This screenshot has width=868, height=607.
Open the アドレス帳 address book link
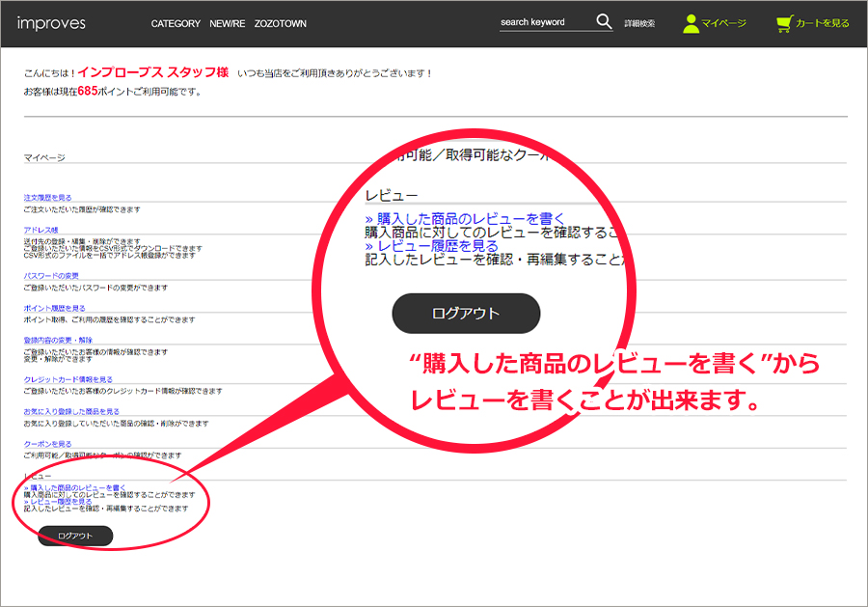pyautogui.click(x=41, y=230)
